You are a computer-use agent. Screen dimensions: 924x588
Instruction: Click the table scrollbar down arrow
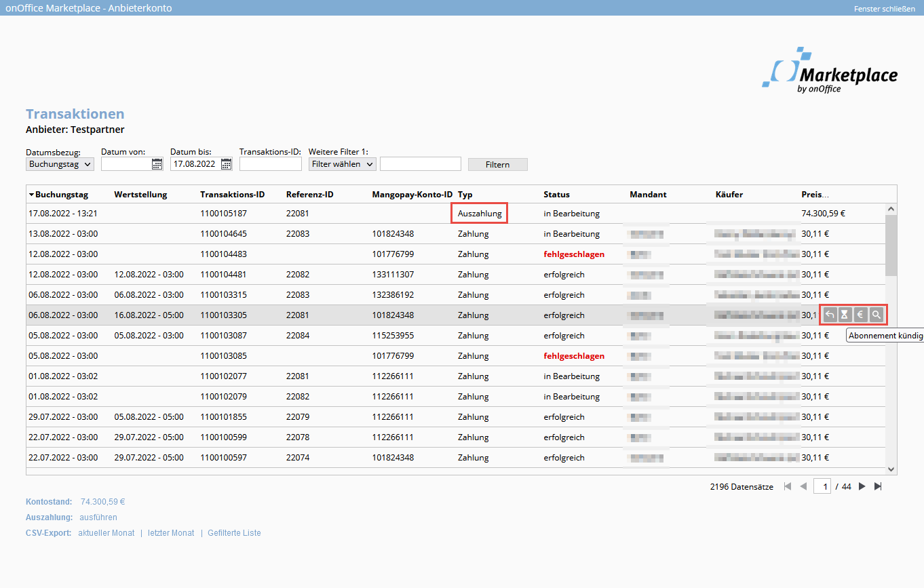pyautogui.click(x=891, y=469)
